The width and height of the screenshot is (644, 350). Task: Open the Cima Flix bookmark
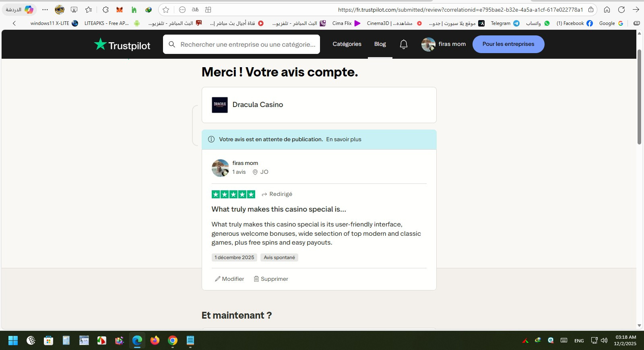346,23
